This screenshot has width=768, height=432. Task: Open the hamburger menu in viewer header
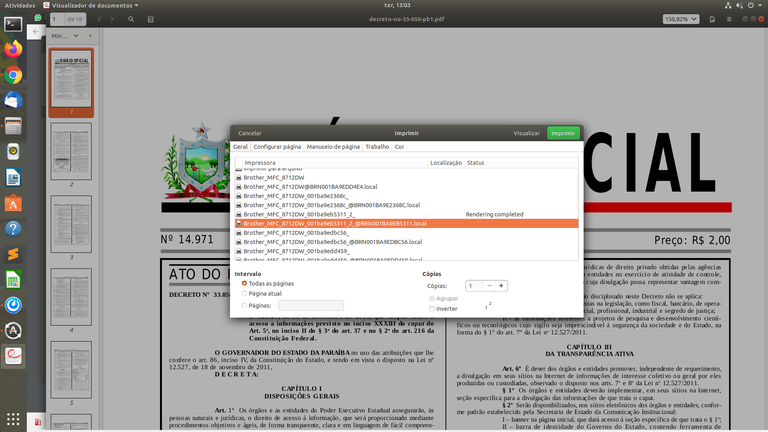[729, 19]
